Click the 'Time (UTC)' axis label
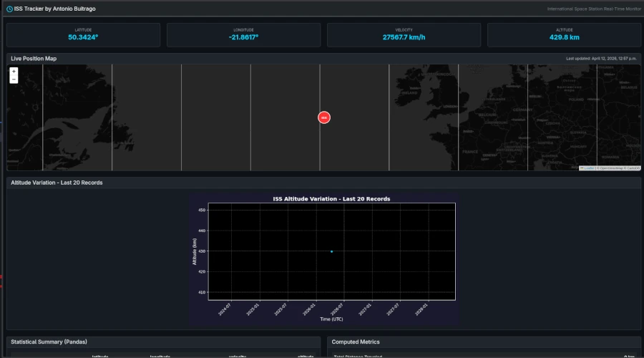This screenshot has width=644, height=358. 331,319
